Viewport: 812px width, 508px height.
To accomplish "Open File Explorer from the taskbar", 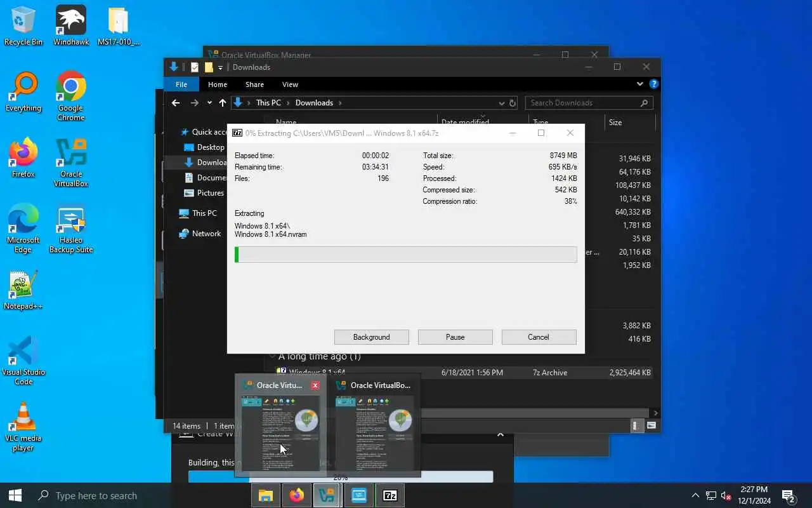I will point(266,495).
